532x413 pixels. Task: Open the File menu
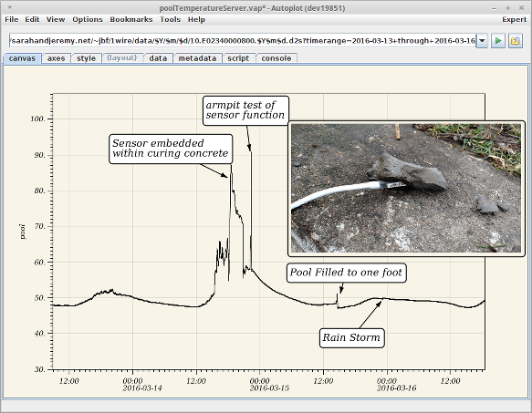12,20
